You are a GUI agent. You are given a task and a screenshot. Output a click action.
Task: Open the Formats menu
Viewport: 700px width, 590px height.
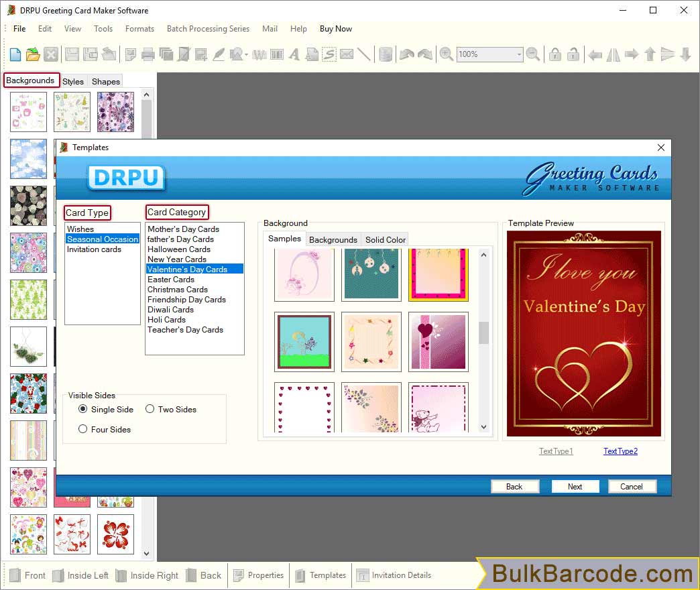tap(139, 29)
